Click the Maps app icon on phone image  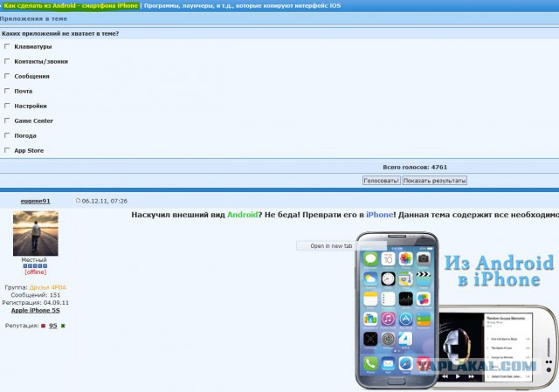405,279
